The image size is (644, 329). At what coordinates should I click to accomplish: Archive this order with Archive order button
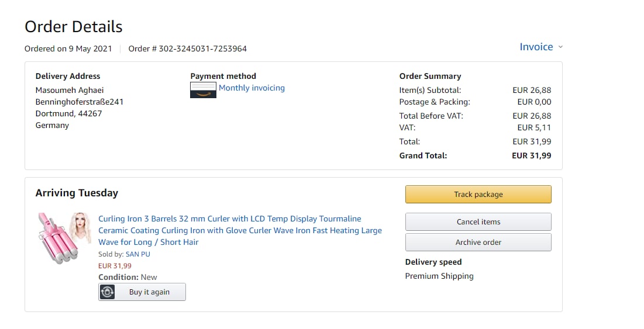coord(478,243)
